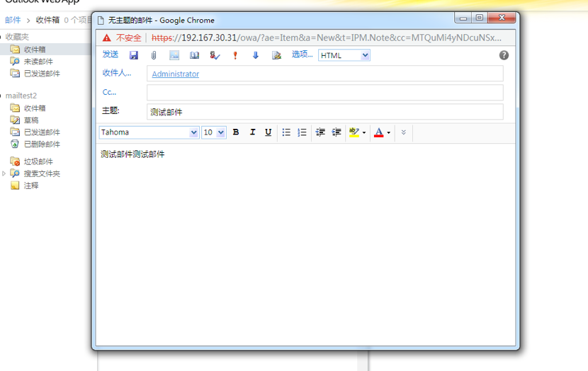588x371 pixels.
Task: Mark message high importance (red exclamation)
Action: point(235,55)
